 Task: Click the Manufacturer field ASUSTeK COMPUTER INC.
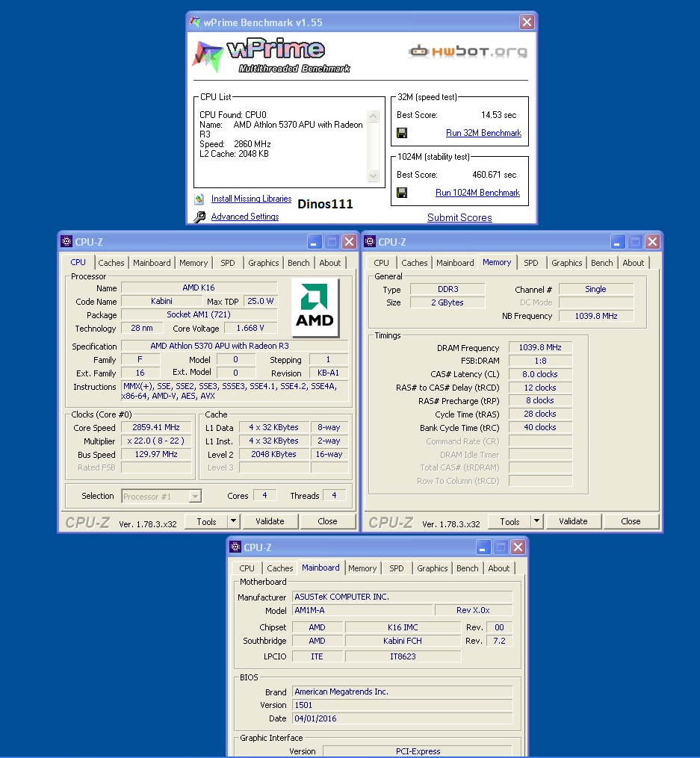click(402, 597)
